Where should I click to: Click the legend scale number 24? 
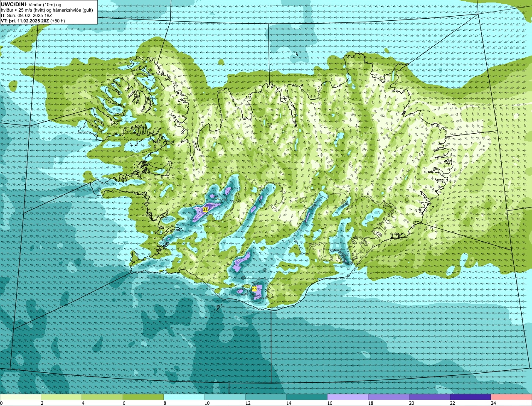click(493, 403)
